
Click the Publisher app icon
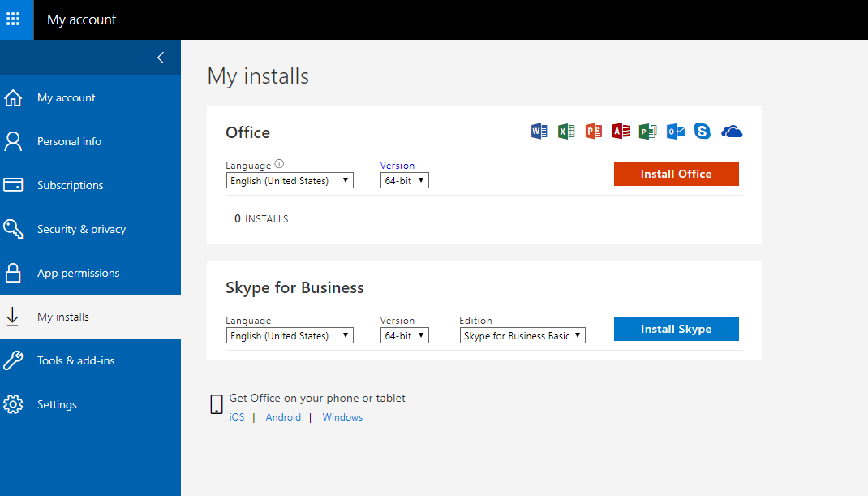pyautogui.click(x=647, y=132)
